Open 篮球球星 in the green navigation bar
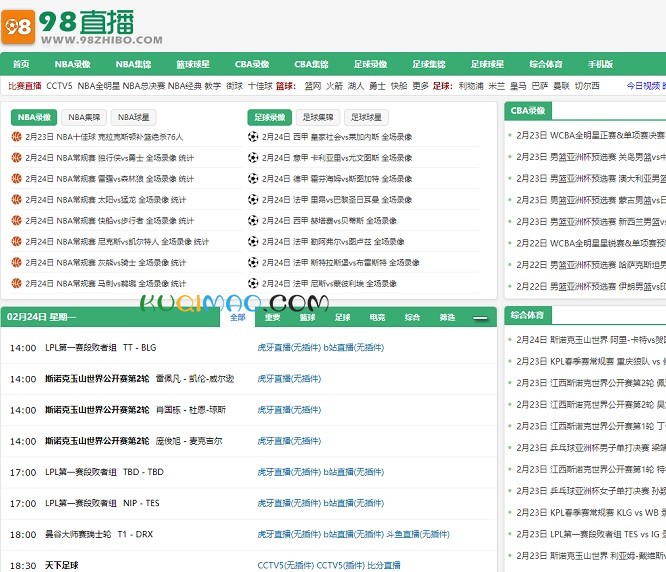Screen dimensions: 666x572 (x=193, y=64)
